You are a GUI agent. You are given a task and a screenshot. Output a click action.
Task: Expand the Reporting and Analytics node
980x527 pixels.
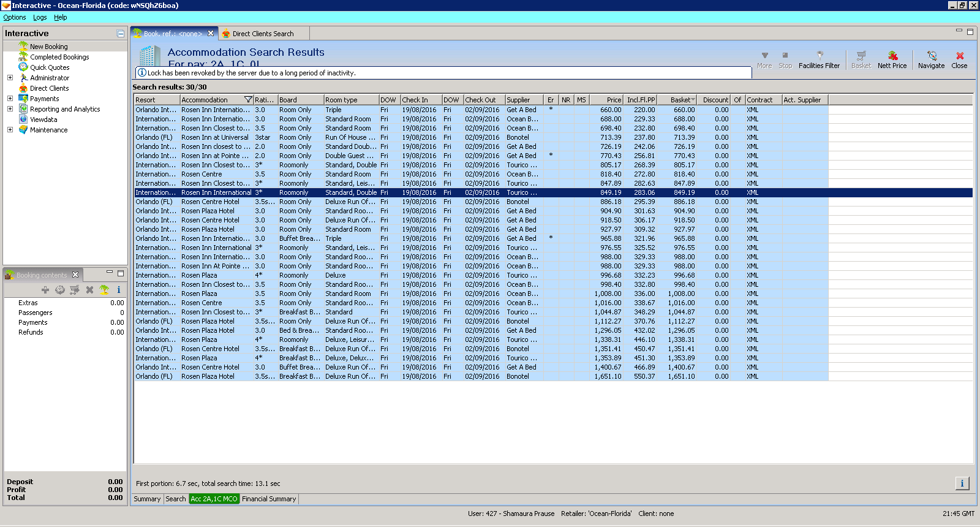point(10,109)
